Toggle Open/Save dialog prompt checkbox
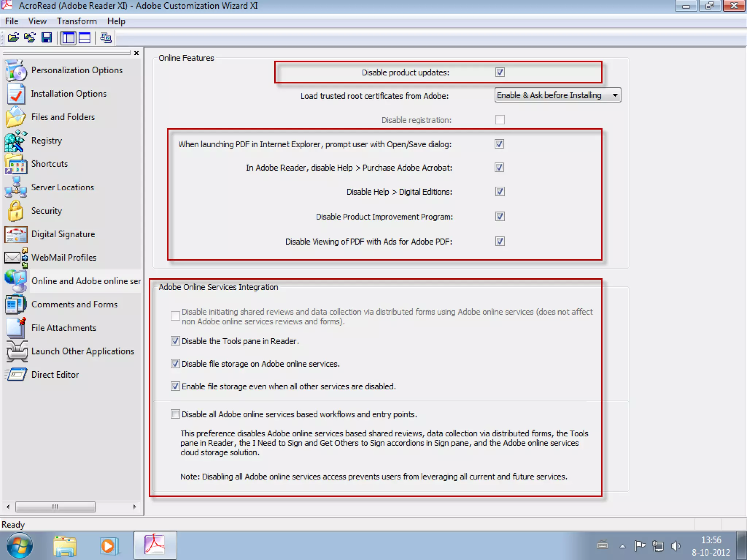Image resolution: width=747 pixels, height=560 pixels. (x=499, y=144)
